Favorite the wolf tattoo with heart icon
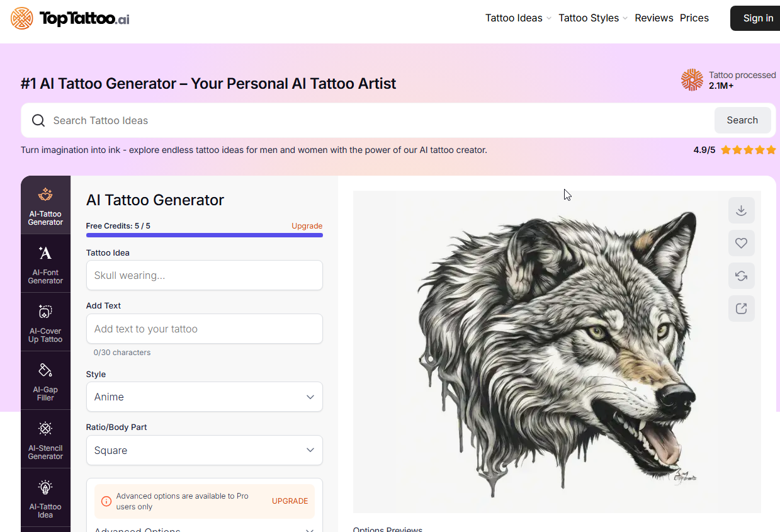 [x=741, y=243]
